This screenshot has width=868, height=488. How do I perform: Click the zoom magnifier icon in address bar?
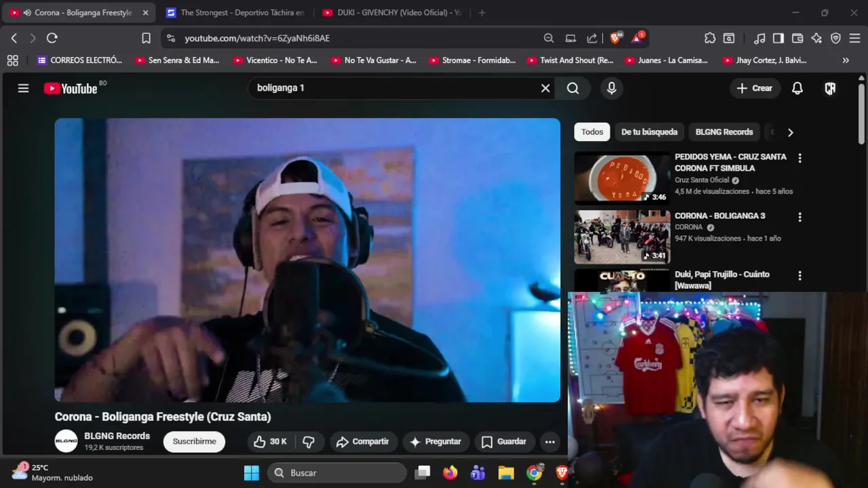[x=549, y=38]
